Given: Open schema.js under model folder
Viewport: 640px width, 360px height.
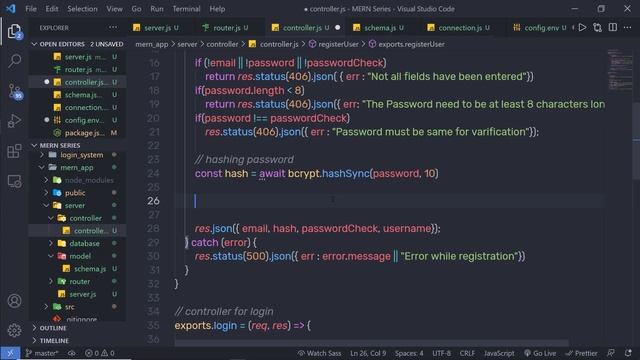Looking at the screenshot, I should pyautogui.click(x=77, y=269).
